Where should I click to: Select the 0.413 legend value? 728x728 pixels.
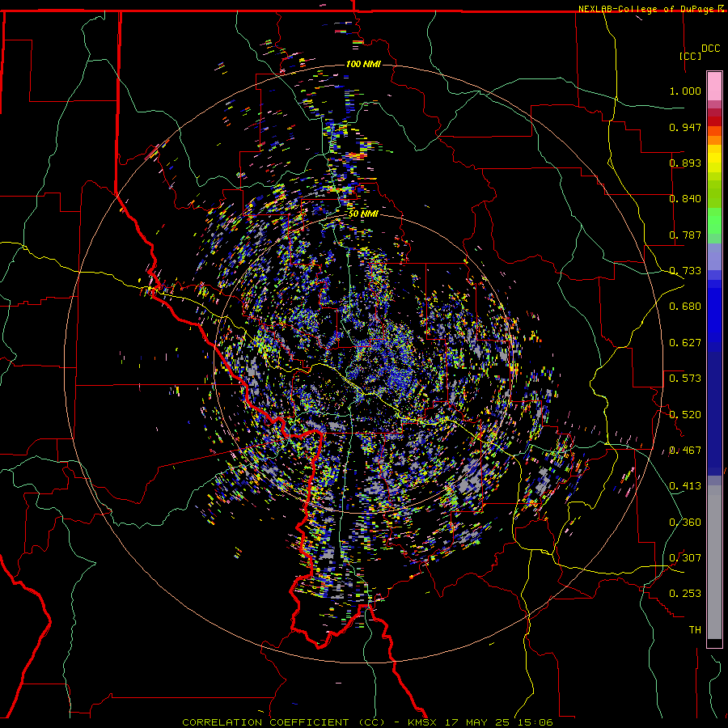pyautogui.click(x=685, y=486)
